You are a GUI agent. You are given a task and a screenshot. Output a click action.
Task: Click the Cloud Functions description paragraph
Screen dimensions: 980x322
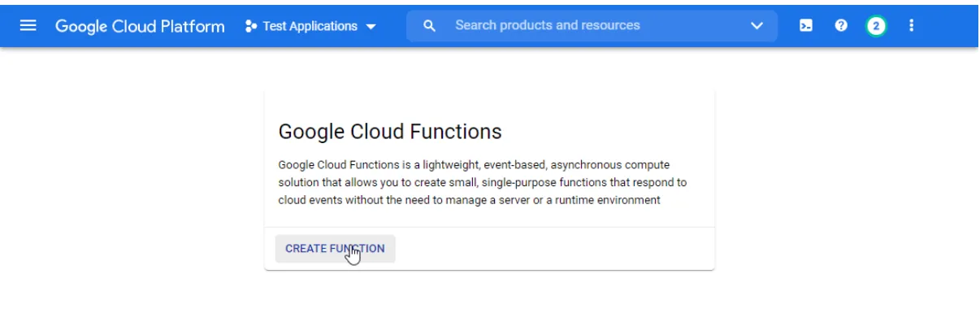483,182
